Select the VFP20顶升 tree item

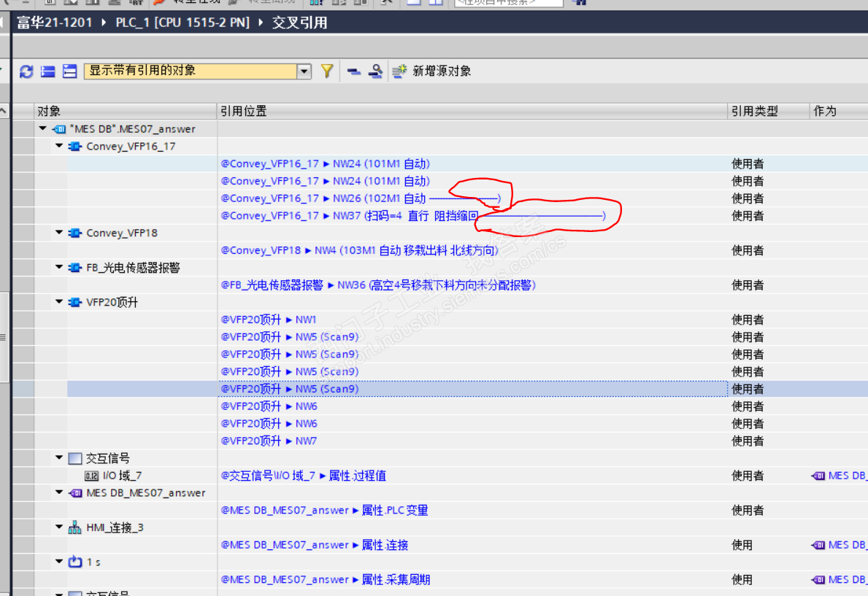point(112,302)
